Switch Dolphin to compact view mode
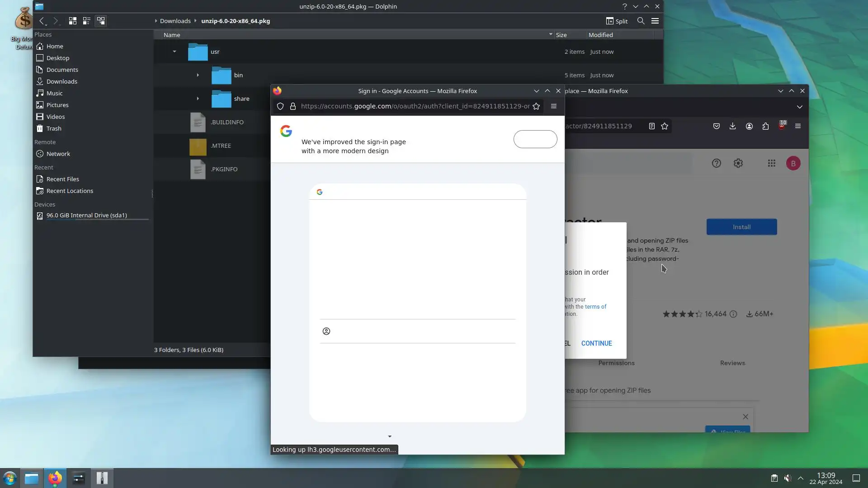The height and width of the screenshot is (488, 868). pos(86,21)
